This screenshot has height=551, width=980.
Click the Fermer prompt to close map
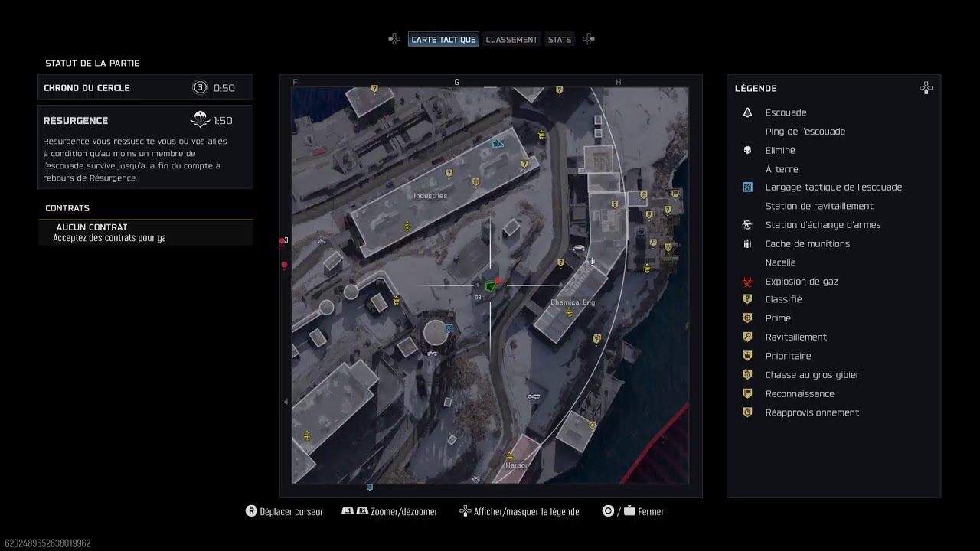coord(632,511)
